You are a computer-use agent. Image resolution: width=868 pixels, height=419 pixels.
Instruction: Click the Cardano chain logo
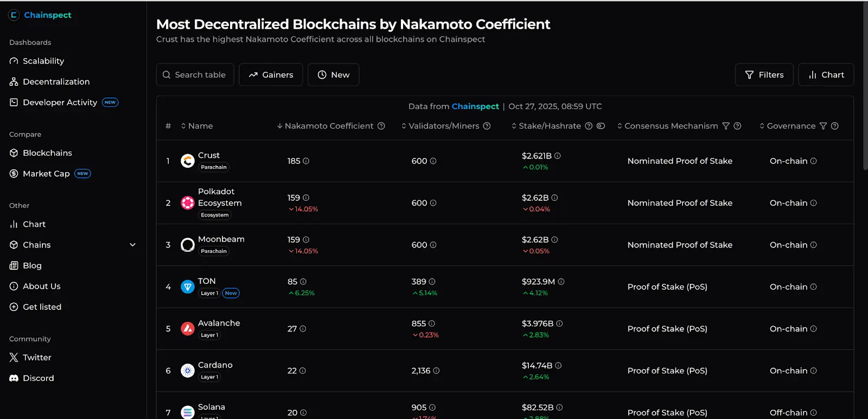pyautogui.click(x=188, y=371)
